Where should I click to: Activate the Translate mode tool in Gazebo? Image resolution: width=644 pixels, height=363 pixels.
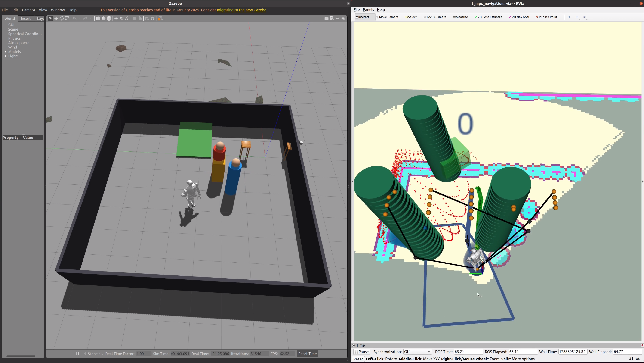56,19
